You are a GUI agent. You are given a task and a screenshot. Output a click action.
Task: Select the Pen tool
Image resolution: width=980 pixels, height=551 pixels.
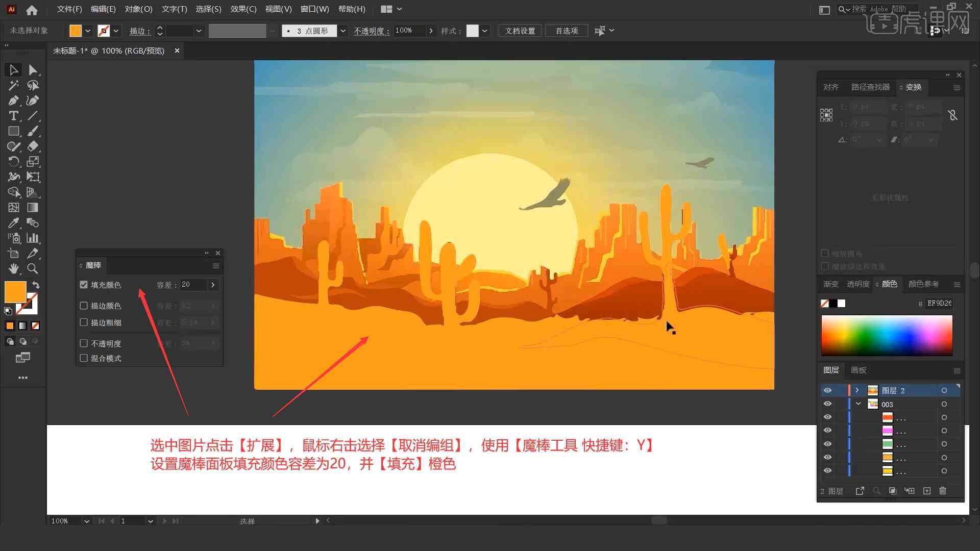[x=12, y=100]
